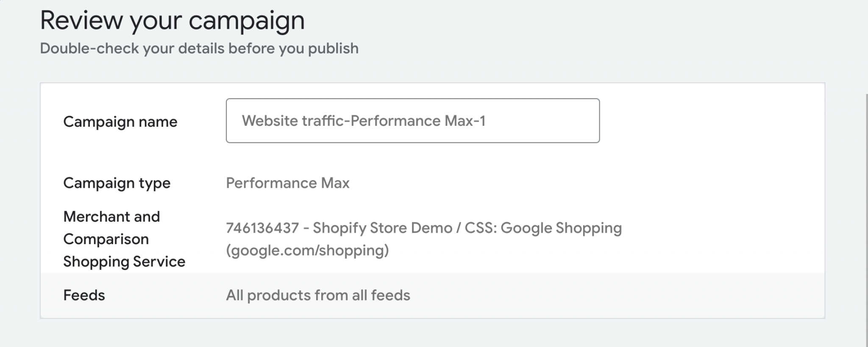Click the 'All products from all feeds' value

click(x=318, y=295)
